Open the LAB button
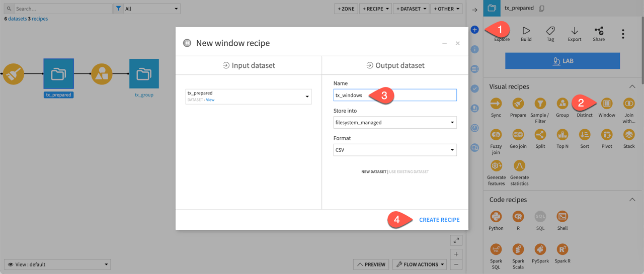Viewport: 644px width, 274px height. coord(562,61)
